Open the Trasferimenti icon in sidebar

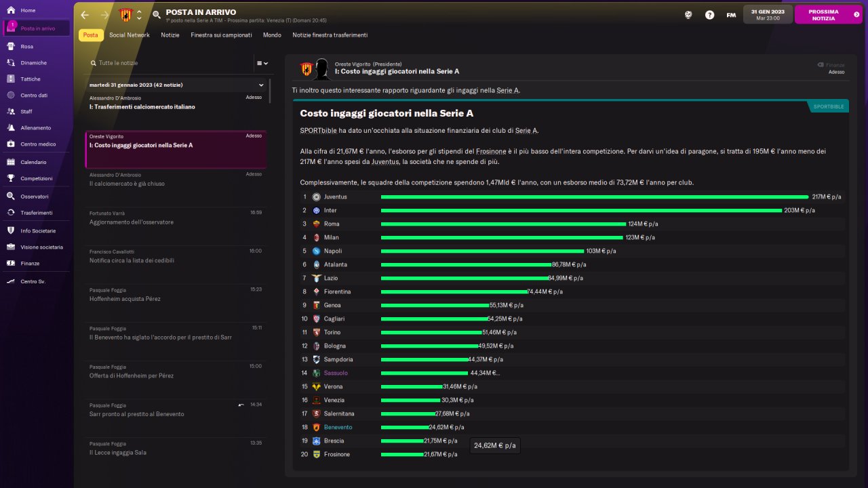tap(11, 212)
